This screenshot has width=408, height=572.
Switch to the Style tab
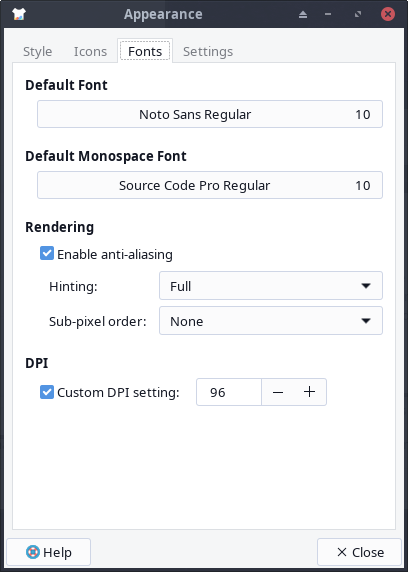coord(38,51)
